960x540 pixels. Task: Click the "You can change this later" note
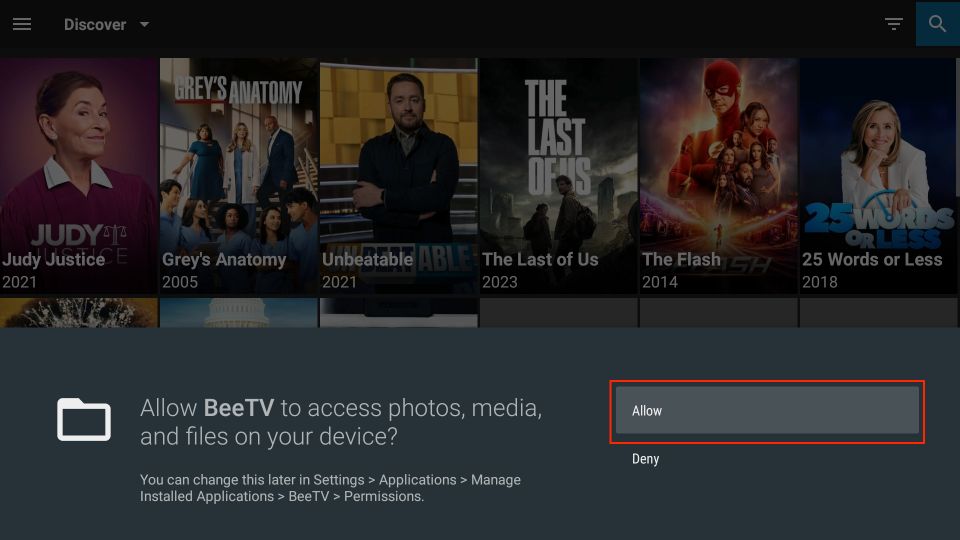click(x=330, y=488)
